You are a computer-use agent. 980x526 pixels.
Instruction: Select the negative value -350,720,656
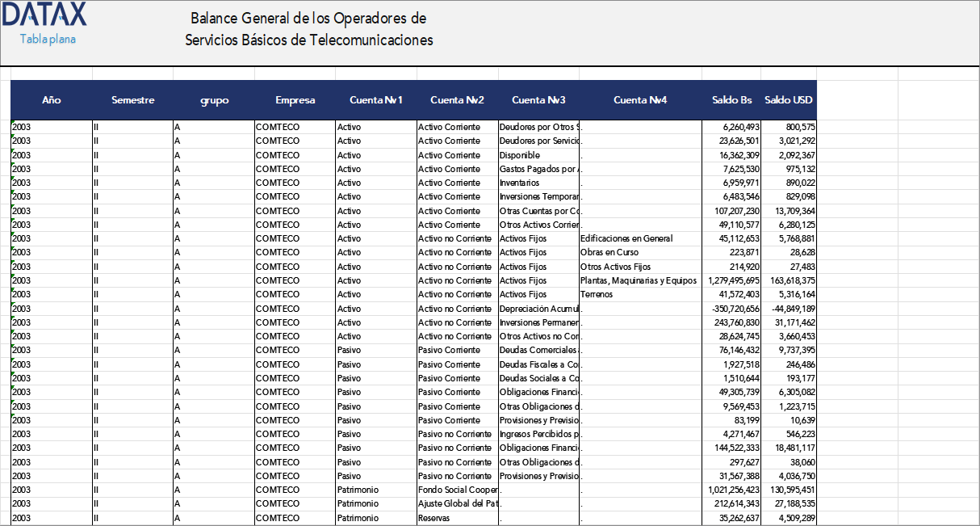click(732, 309)
